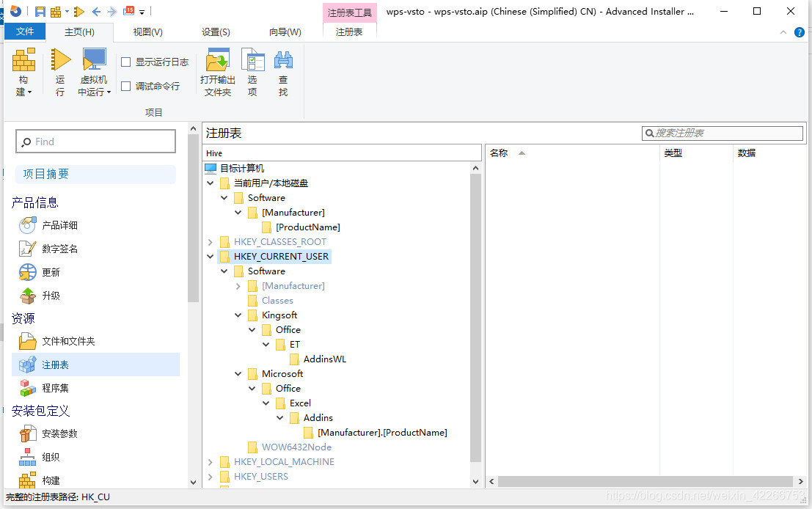
Task: Select the Classes key under Software
Action: (277, 300)
